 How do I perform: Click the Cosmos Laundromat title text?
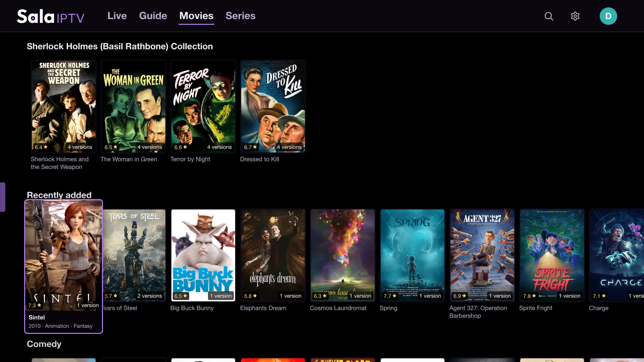point(338,308)
